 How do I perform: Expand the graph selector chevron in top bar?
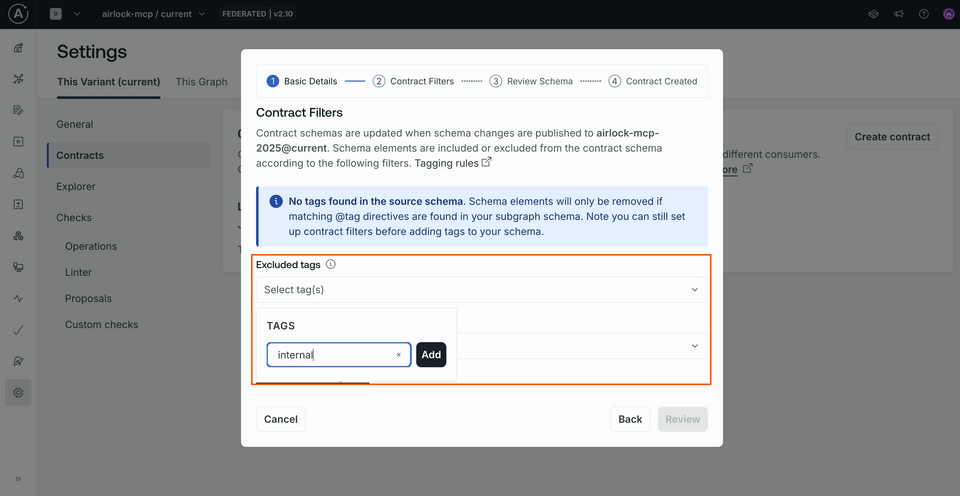(x=77, y=14)
